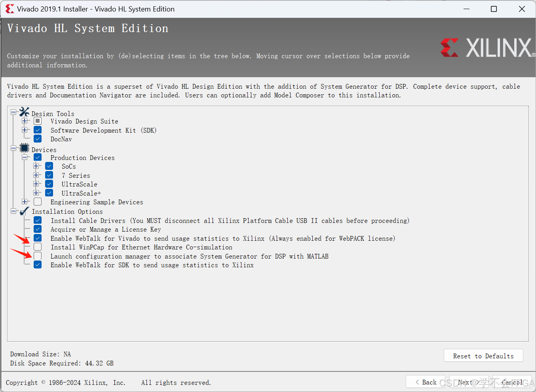Screen dimensions: 536x392
Task: Enable Install WinPCap checkbox
Action: [38, 247]
